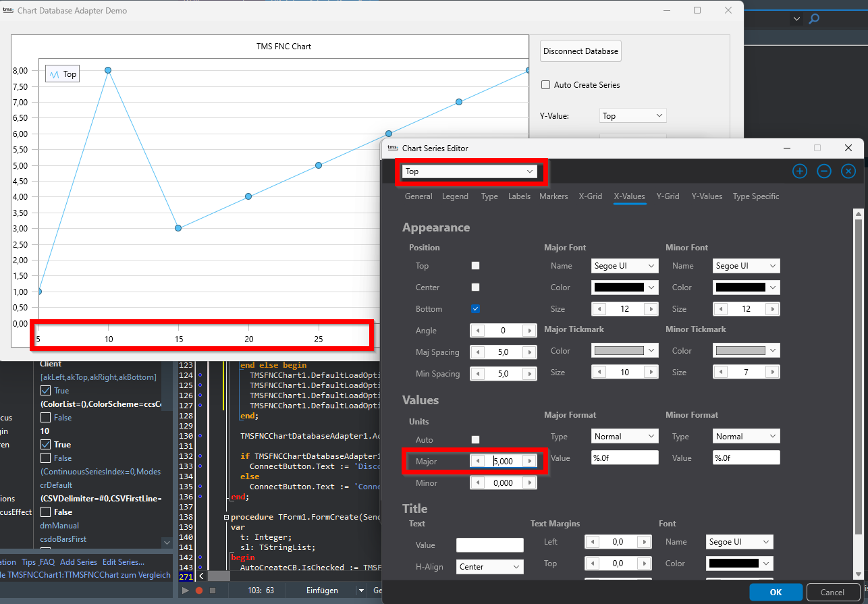Decrease Minor Tickmark Size with left arrow
This screenshot has width=868, height=604.
click(721, 373)
